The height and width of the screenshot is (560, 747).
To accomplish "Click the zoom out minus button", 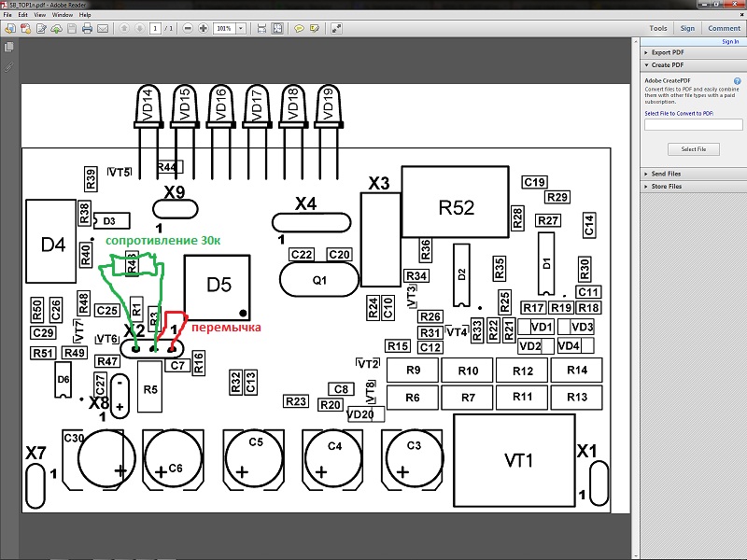I will 189,29.
